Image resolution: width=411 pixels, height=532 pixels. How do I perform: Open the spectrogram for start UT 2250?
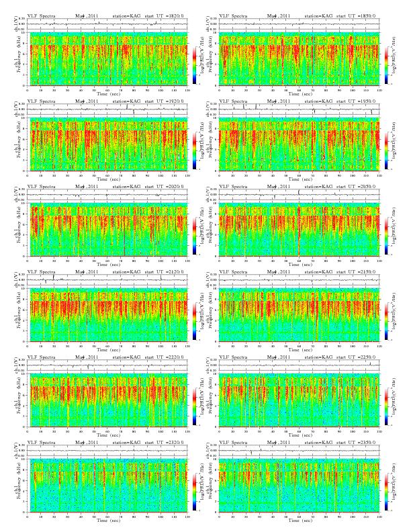[x=300, y=400]
